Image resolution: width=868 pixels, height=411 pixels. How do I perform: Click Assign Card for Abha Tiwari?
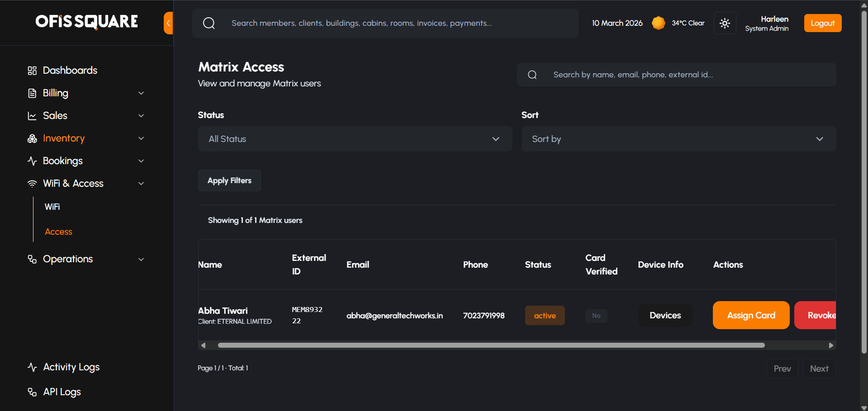tap(751, 315)
